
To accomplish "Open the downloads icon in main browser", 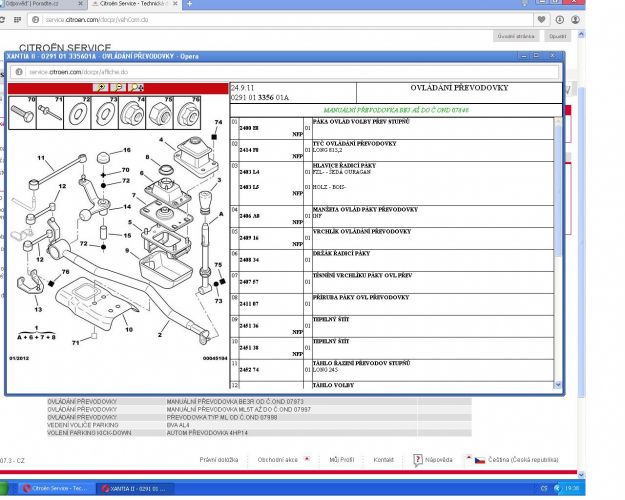I will pyautogui.click(x=560, y=20).
